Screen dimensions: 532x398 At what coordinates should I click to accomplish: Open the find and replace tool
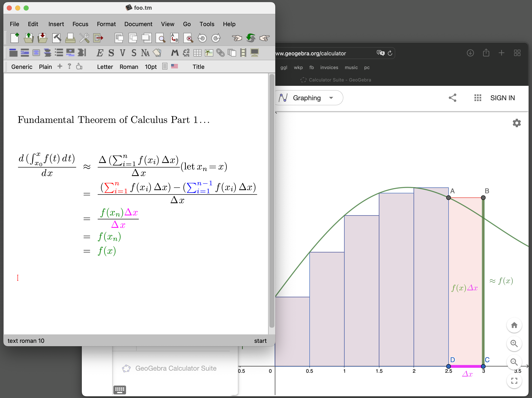point(175,38)
